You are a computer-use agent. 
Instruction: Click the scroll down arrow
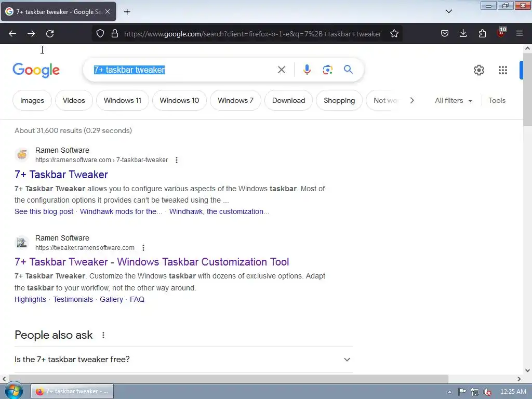[x=528, y=370]
